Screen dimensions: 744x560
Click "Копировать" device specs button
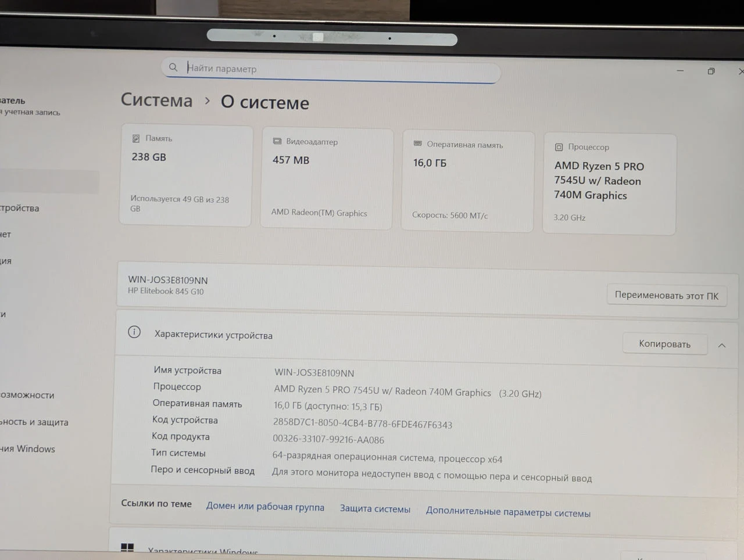coord(665,344)
